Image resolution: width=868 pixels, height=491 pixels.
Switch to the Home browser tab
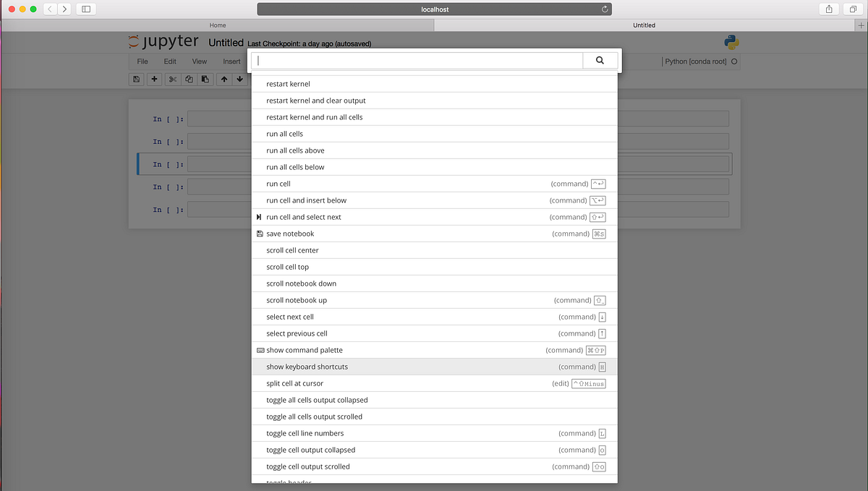click(217, 25)
